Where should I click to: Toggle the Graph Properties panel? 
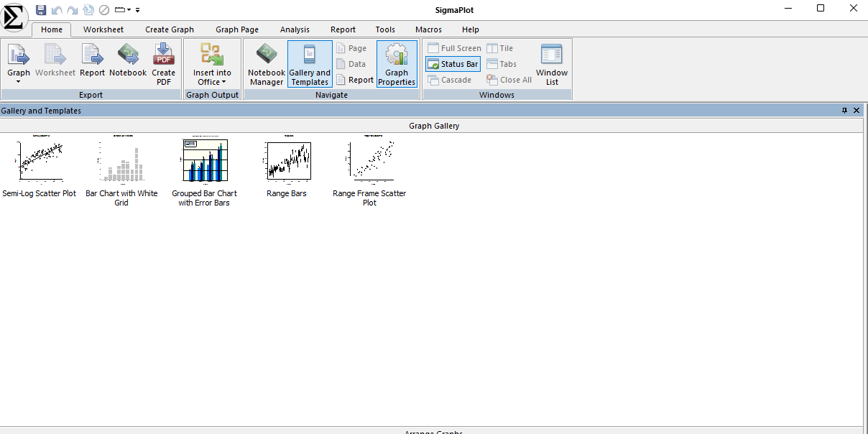[x=397, y=64]
